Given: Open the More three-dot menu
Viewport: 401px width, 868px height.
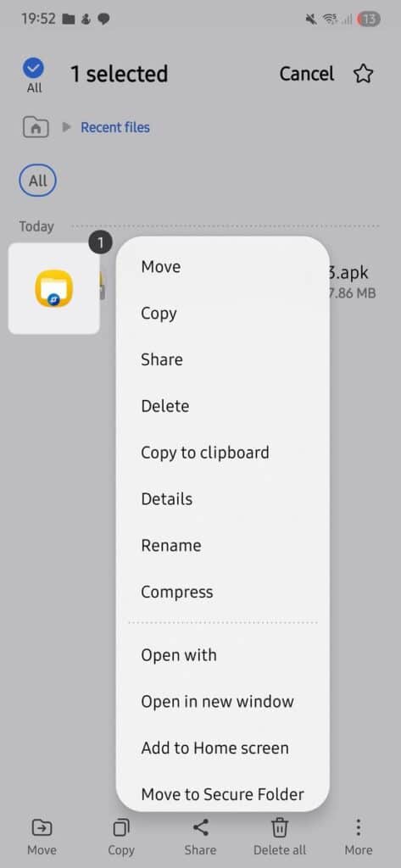Looking at the screenshot, I should (359, 828).
